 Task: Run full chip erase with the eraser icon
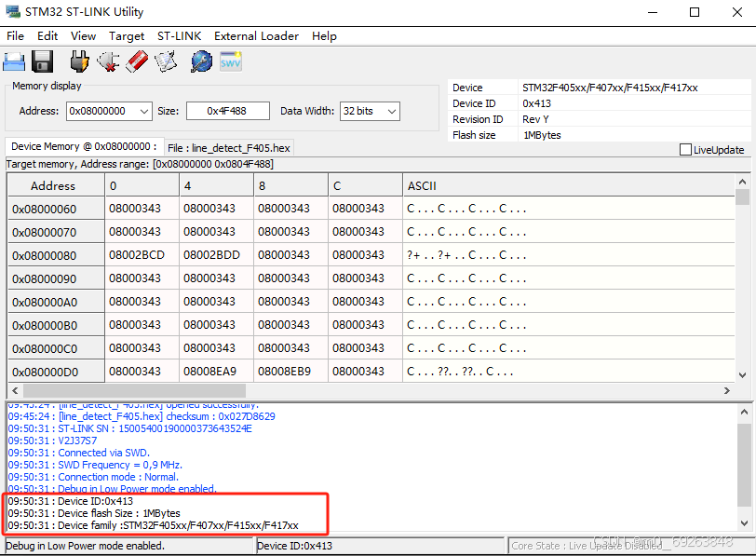tap(137, 61)
